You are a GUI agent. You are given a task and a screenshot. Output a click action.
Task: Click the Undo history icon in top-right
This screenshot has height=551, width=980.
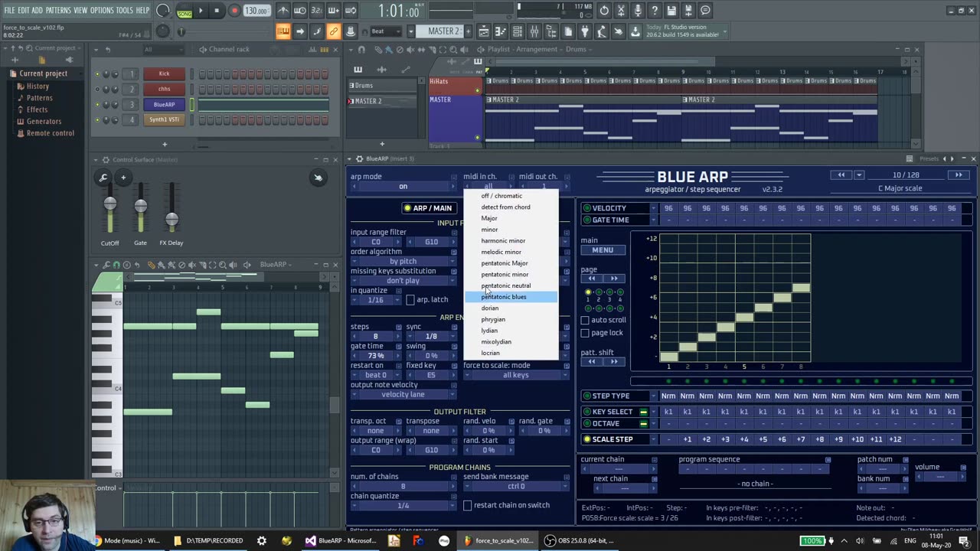(605, 11)
